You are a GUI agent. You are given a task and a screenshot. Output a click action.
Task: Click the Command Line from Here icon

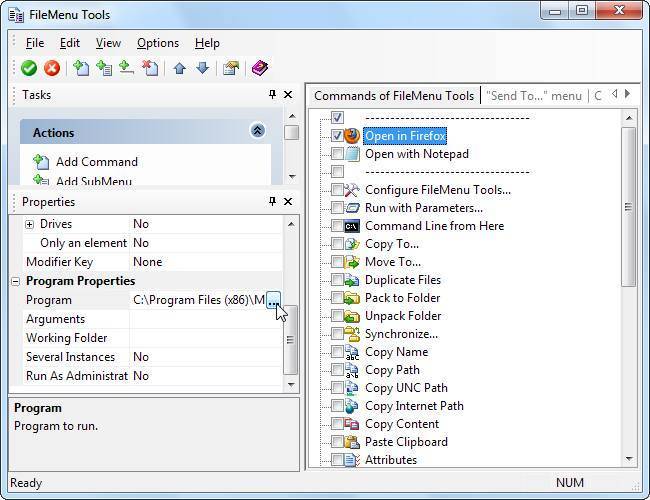coord(352,226)
